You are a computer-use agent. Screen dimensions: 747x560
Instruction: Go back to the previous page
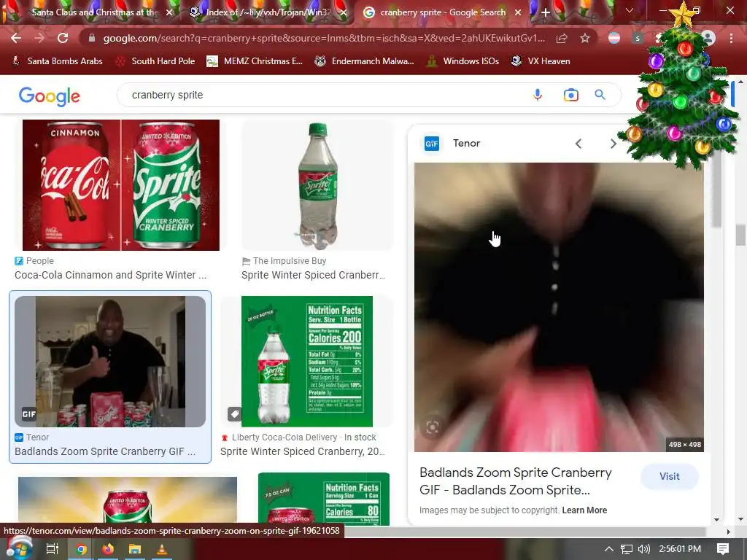click(x=16, y=38)
